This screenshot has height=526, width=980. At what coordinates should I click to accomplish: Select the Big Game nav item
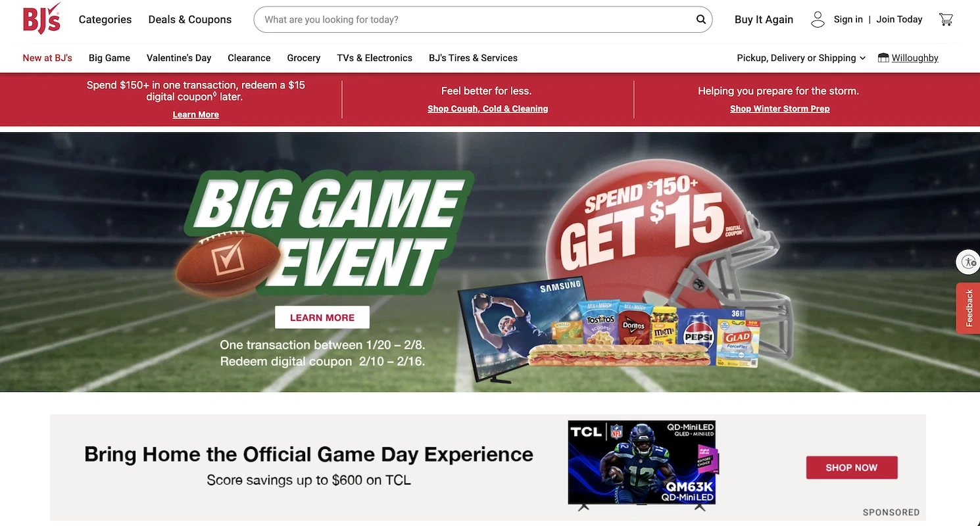109,58
